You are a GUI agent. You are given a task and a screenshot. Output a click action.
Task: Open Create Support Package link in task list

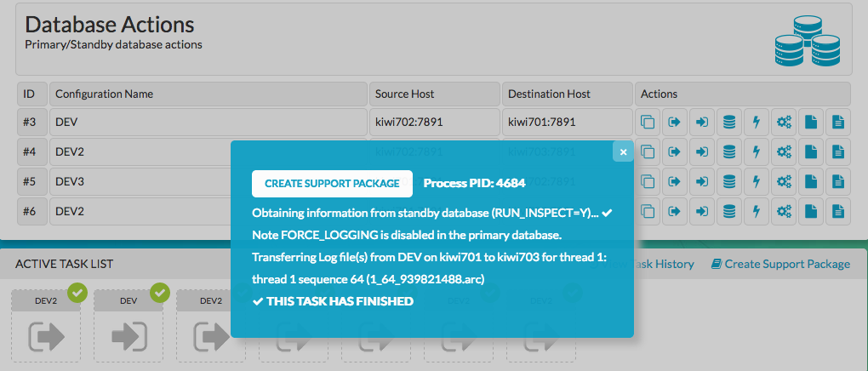(x=780, y=264)
